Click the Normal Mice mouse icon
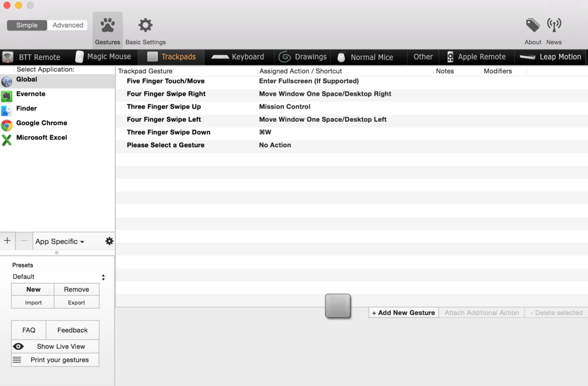The width and height of the screenshot is (588, 386). pos(341,57)
